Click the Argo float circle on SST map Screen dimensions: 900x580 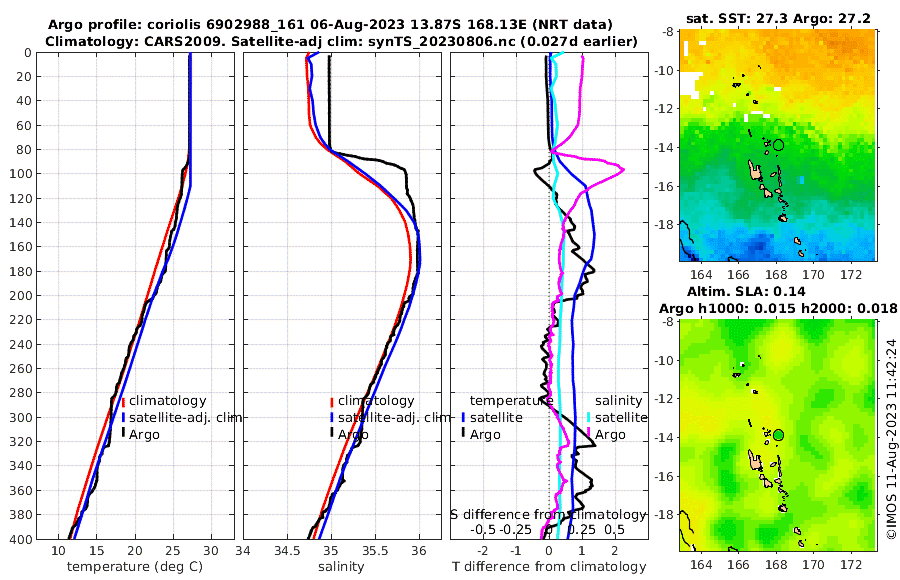tap(778, 145)
